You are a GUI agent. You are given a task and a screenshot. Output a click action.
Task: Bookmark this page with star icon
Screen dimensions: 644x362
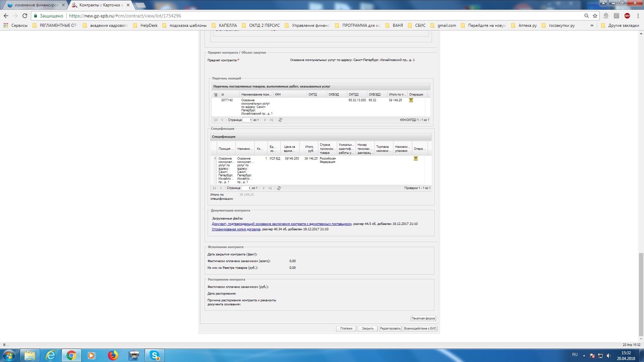click(595, 16)
